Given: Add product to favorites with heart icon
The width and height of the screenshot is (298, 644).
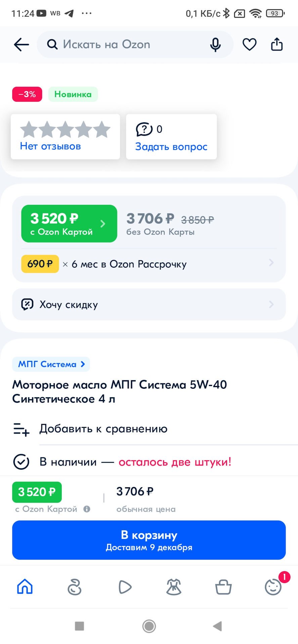Looking at the screenshot, I should 249,45.
